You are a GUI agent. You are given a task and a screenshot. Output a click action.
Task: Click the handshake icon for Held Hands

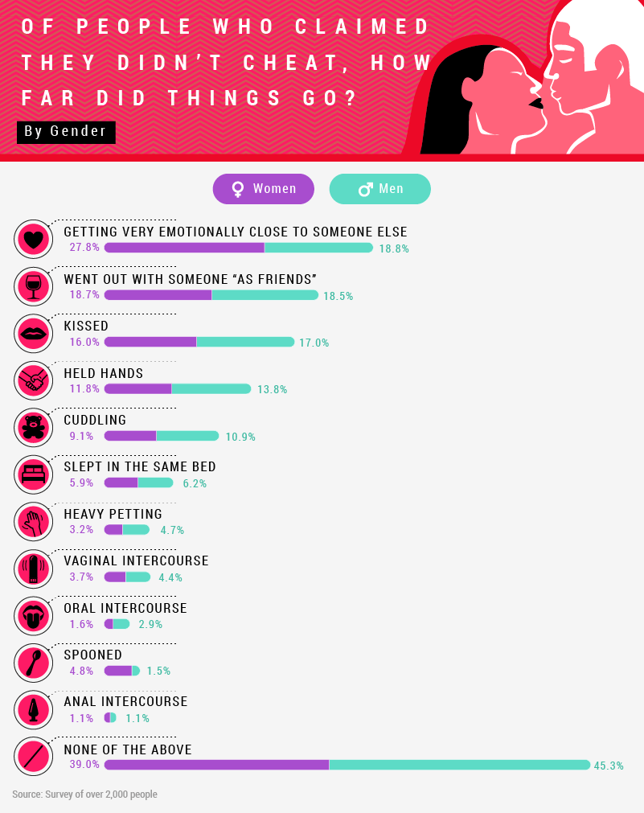click(33, 380)
